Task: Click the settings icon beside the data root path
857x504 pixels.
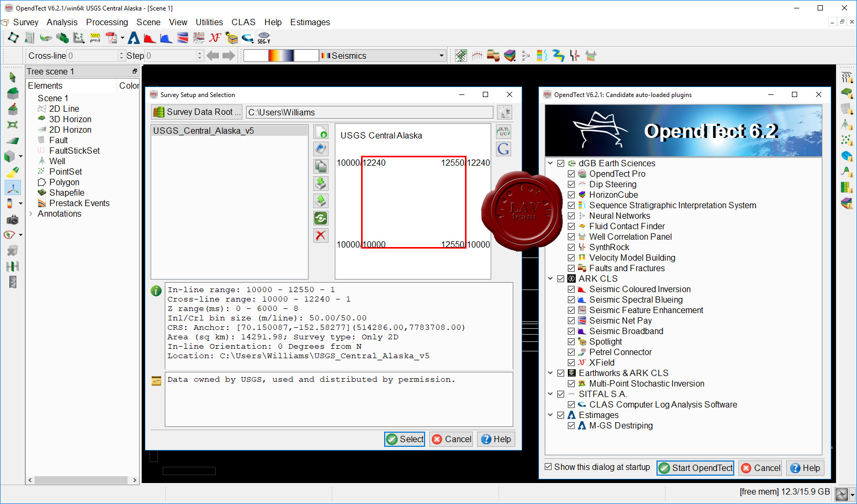Action: (x=504, y=112)
